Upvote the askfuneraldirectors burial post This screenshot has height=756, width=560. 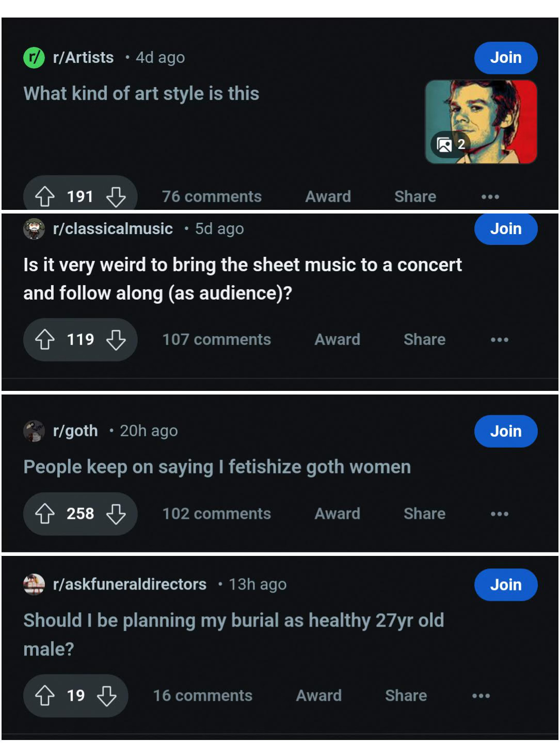click(x=45, y=696)
